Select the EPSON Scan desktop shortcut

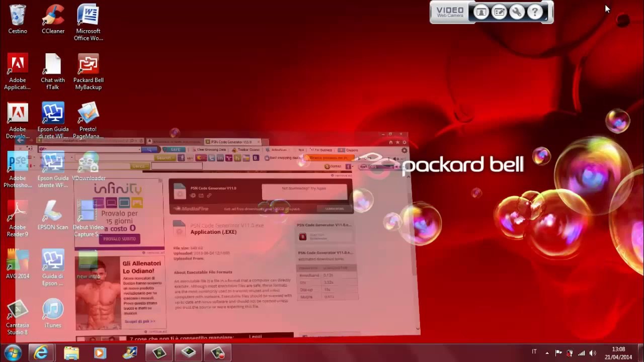53,215
